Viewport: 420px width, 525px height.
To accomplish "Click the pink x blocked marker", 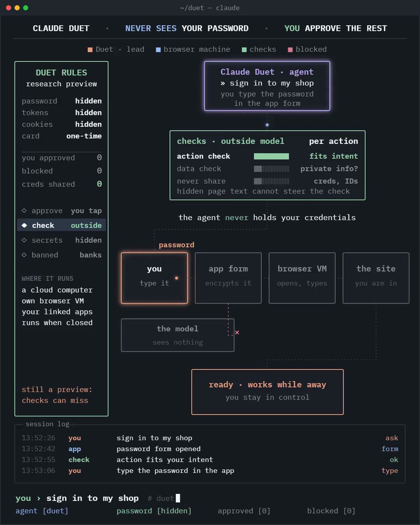I will tap(237, 332).
